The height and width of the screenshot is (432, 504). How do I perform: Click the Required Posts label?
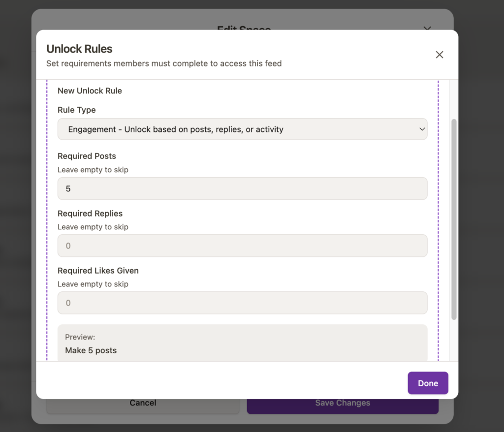87,156
